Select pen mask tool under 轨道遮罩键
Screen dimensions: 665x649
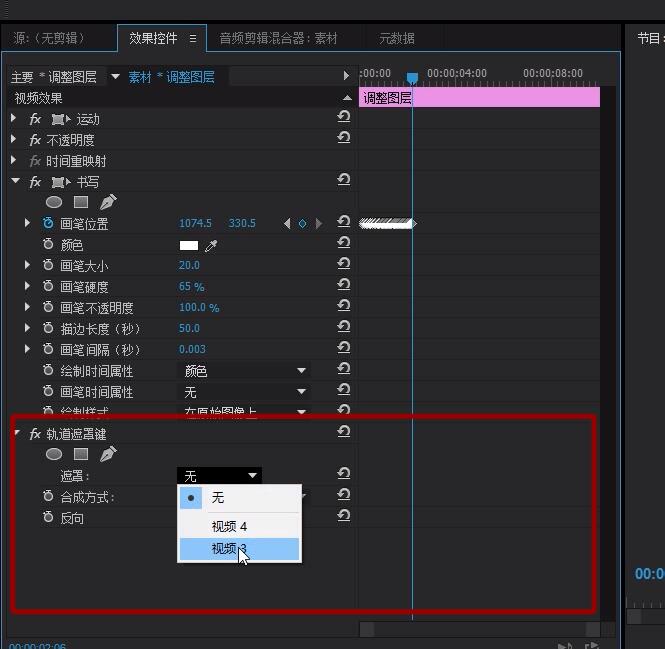(108, 454)
